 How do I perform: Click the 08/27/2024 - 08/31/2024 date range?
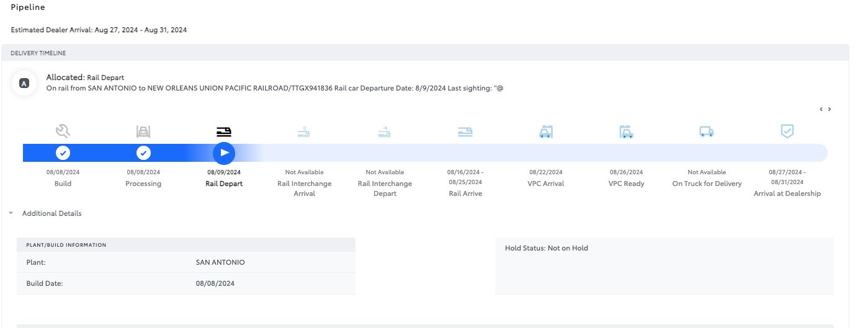pyautogui.click(x=787, y=177)
